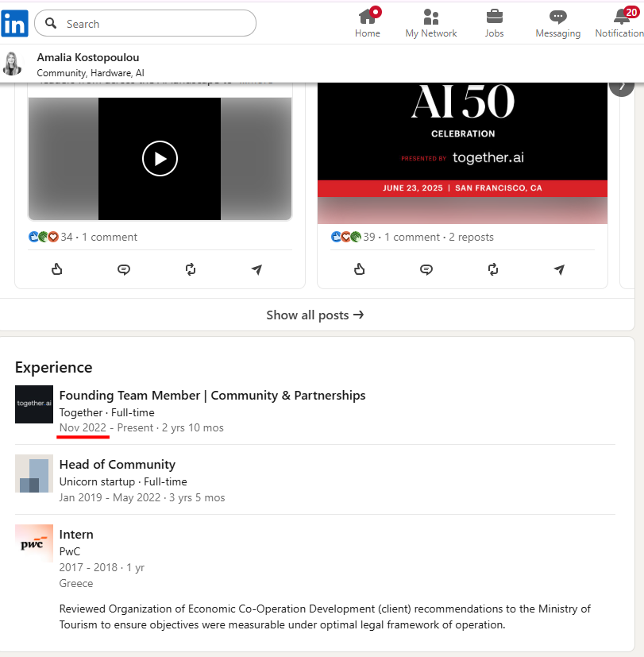The width and height of the screenshot is (644, 657).
Task: Like the video post with 34 reactions
Action: (x=57, y=269)
